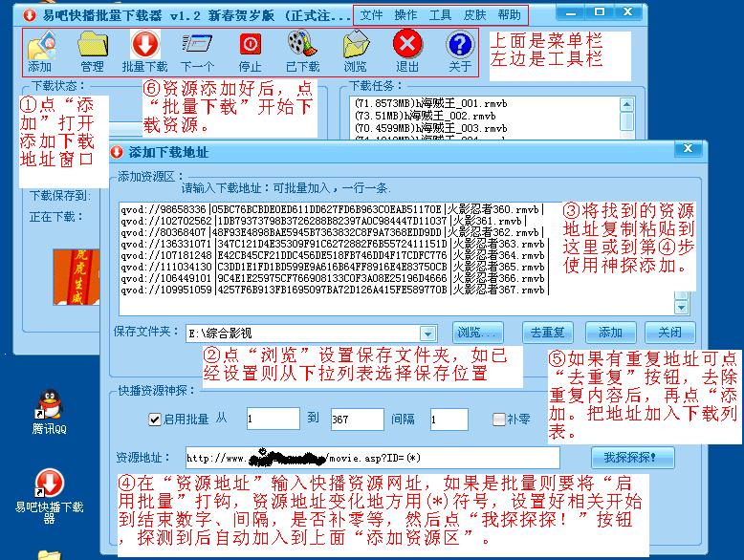Open the 帮助 menu
744x560 pixels.
click(509, 15)
